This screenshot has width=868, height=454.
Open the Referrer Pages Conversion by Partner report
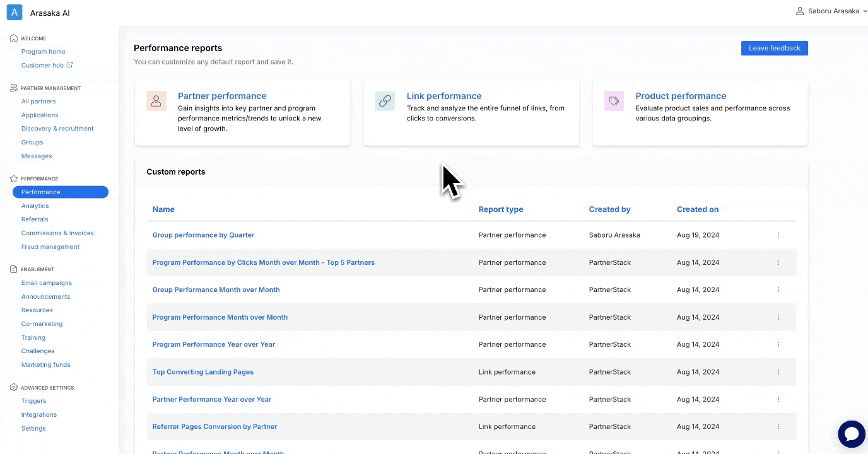pos(214,427)
